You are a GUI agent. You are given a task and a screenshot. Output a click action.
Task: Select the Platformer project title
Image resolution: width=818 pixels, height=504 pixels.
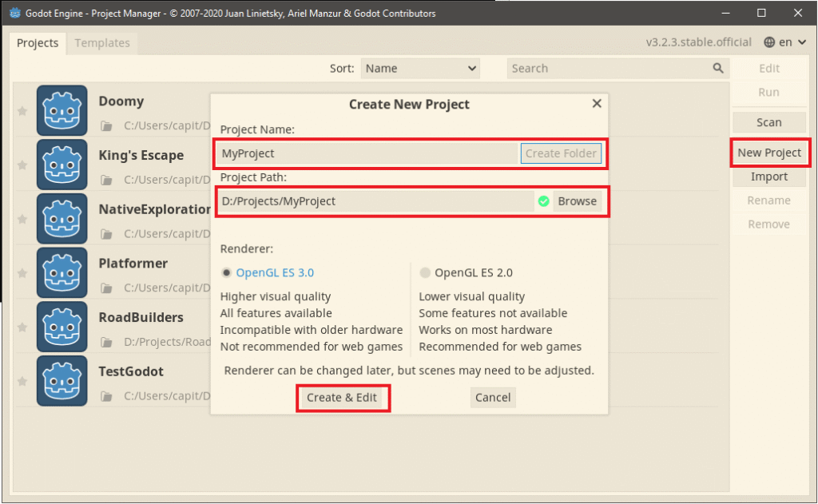click(x=133, y=264)
